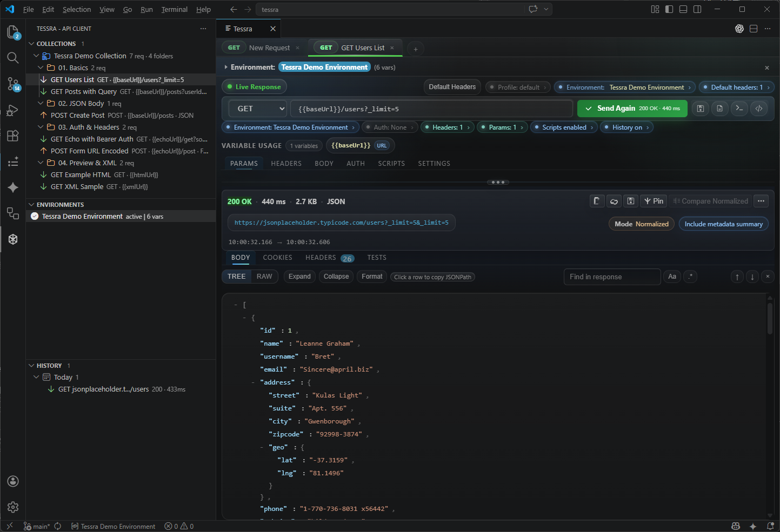The height and width of the screenshot is (532, 780).
Task: Pin the response with Pin button
Action: tap(654, 201)
